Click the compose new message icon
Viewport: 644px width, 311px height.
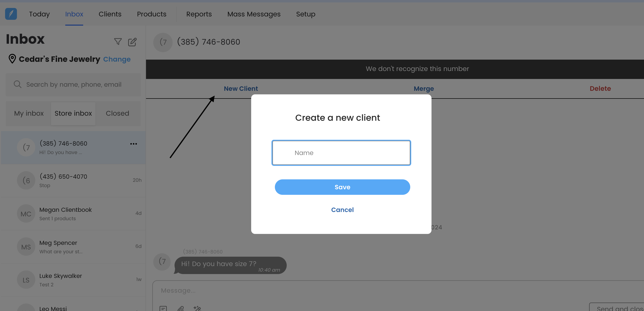132,42
